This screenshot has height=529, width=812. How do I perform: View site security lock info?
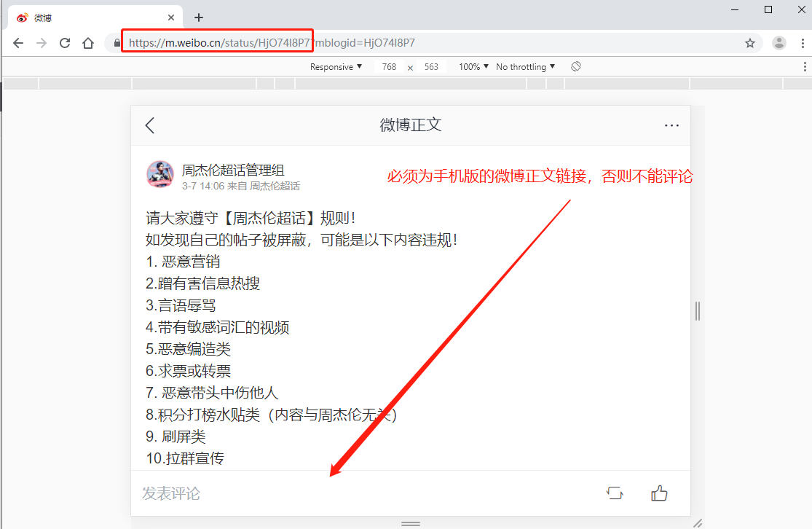click(117, 43)
